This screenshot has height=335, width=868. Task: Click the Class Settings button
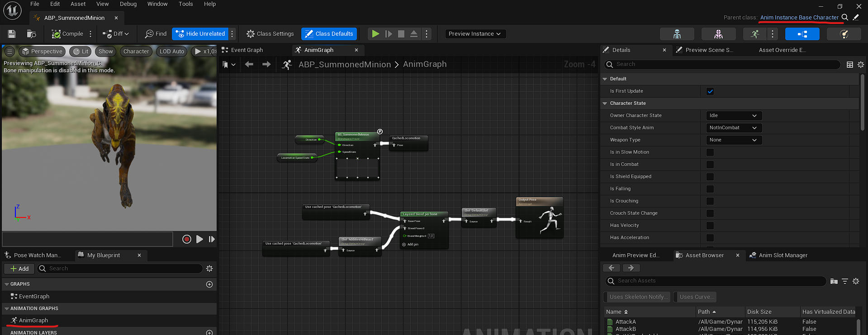[270, 34]
